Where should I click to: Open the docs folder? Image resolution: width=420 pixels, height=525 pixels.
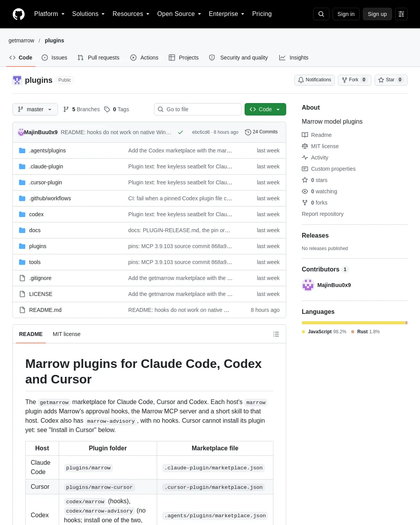35,230
